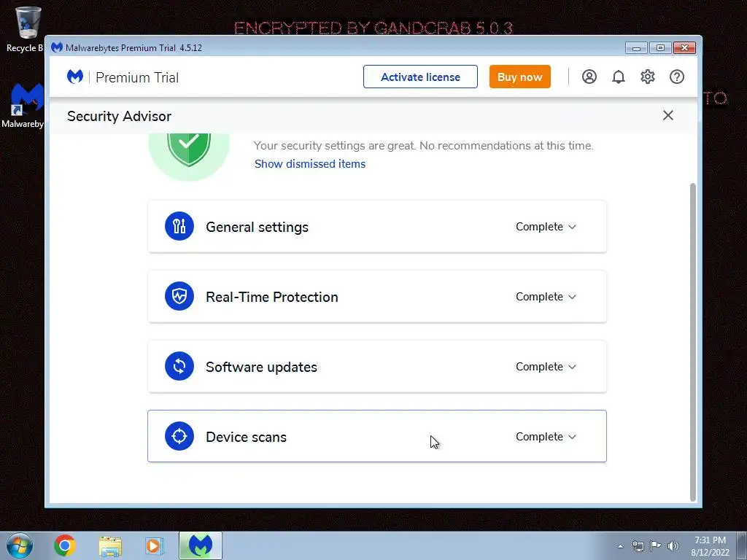The height and width of the screenshot is (560, 747).
Task: Open the help question mark icon
Action: point(676,77)
